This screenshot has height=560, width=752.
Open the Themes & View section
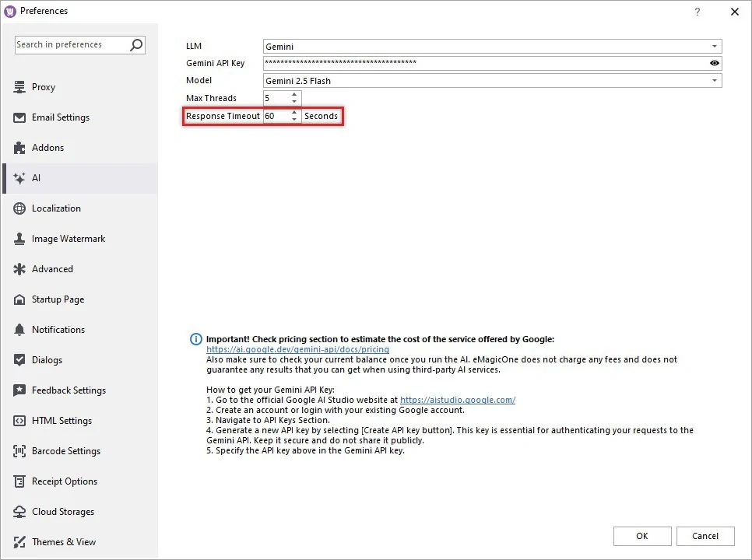coord(19,542)
